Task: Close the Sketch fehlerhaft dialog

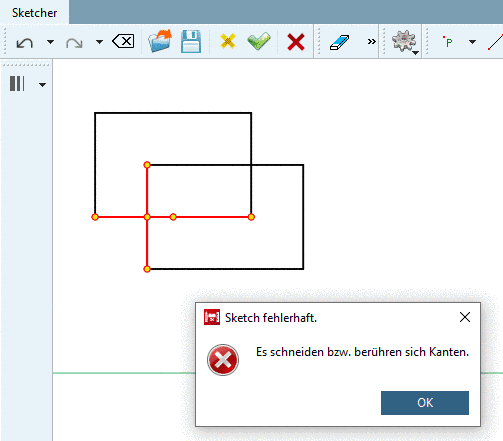Action: pos(465,317)
